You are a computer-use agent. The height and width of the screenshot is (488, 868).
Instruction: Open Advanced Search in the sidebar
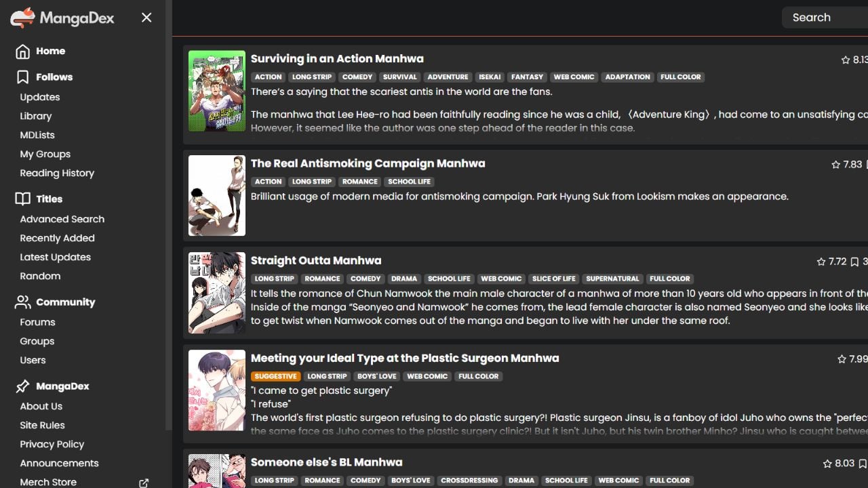62,220
